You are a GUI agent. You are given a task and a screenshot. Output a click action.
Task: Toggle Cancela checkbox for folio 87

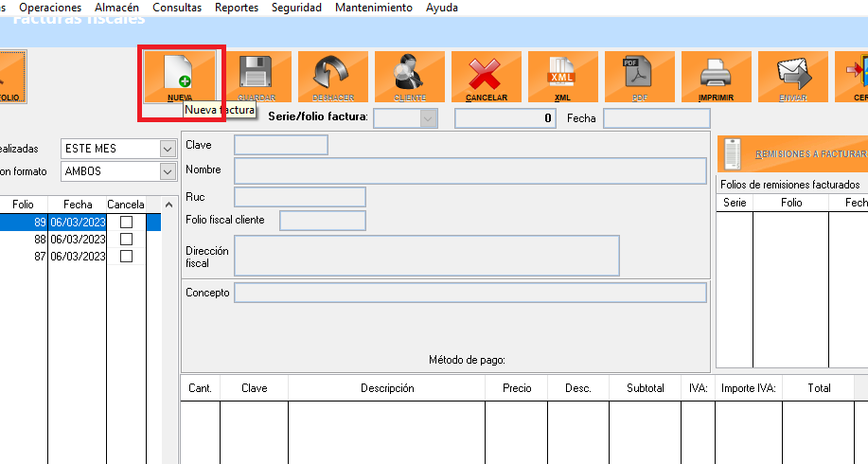point(126,257)
